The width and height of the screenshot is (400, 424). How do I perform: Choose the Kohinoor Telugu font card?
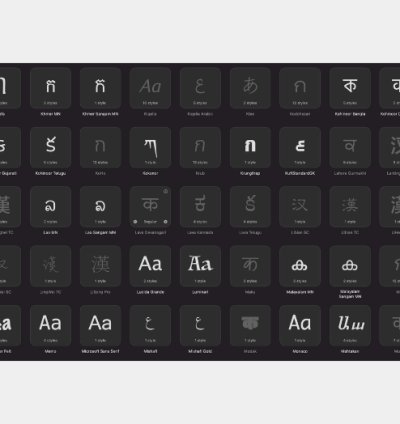50,148
